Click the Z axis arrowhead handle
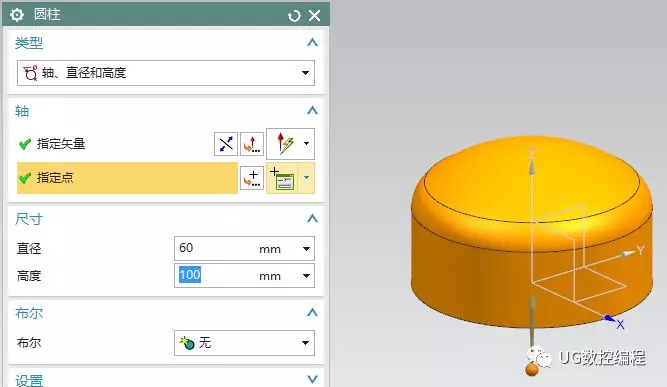 [x=532, y=167]
